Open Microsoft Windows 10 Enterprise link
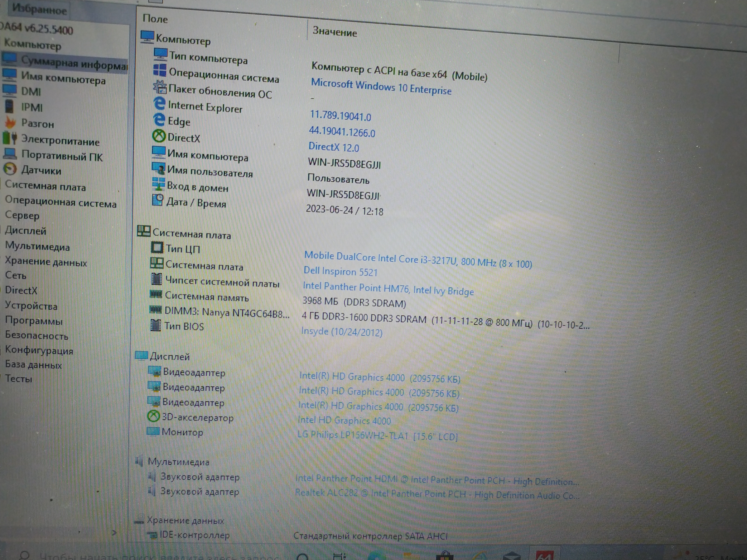 pos(381,87)
